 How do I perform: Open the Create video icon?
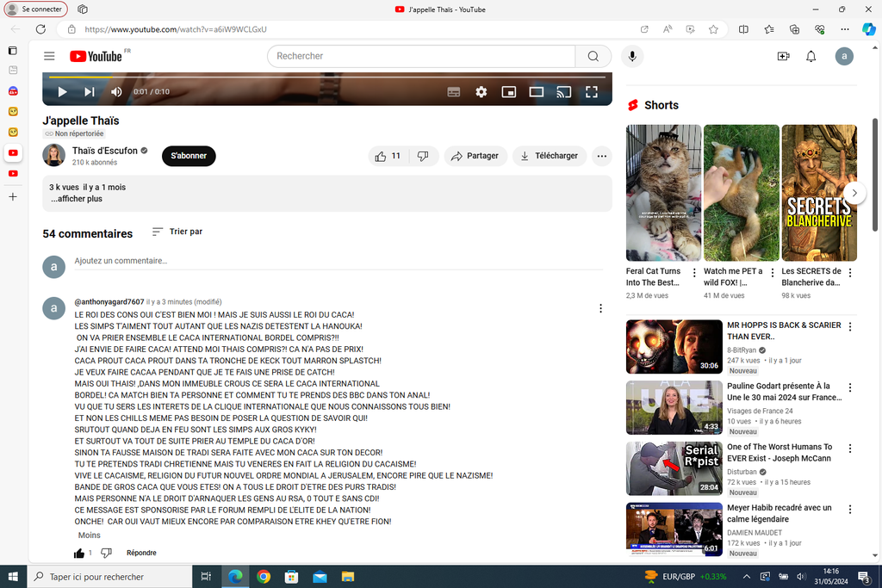point(783,56)
